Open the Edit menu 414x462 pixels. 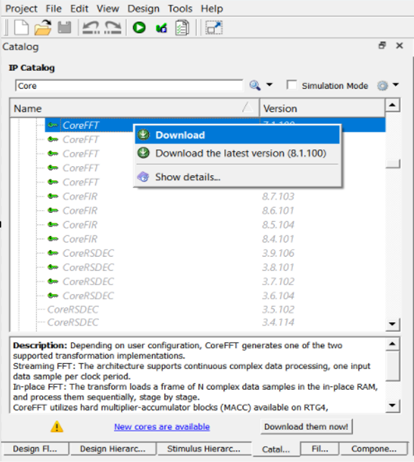pyautogui.click(x=79, y=8)
